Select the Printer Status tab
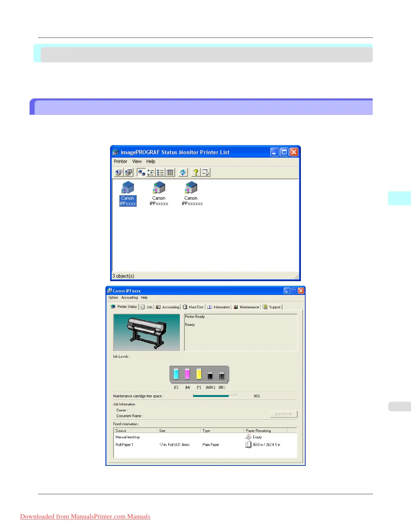Image resolution: width=411 pixels, height=532 pixels. (124, 307)
